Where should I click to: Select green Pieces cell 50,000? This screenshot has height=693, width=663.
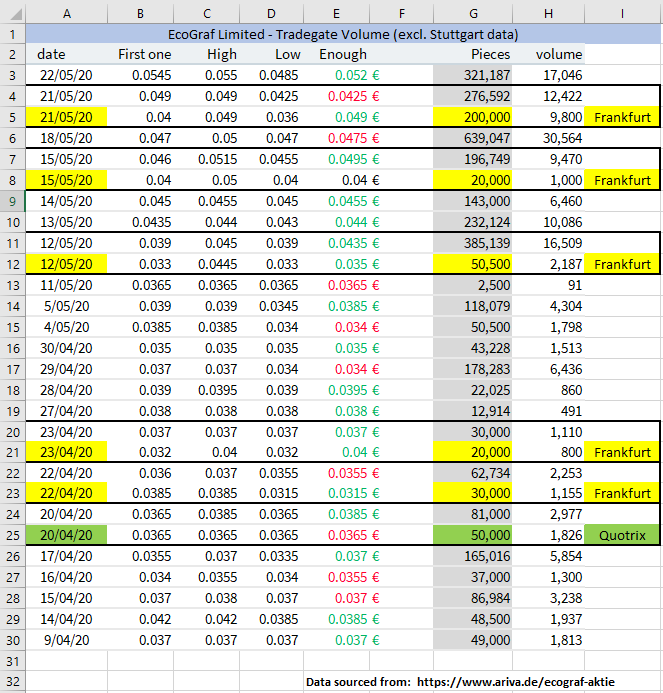[x=473, y=535]
